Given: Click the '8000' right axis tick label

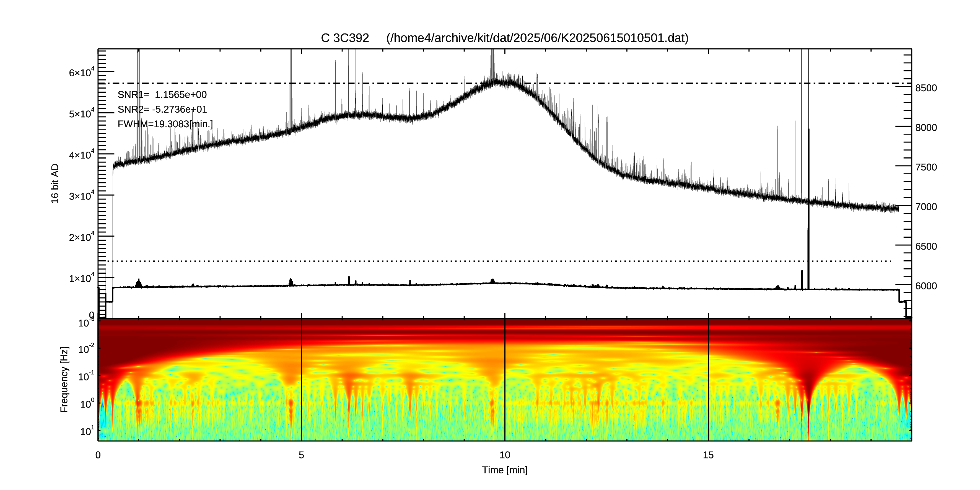Looking at the screenshot, I should click(x=926, y=128).
